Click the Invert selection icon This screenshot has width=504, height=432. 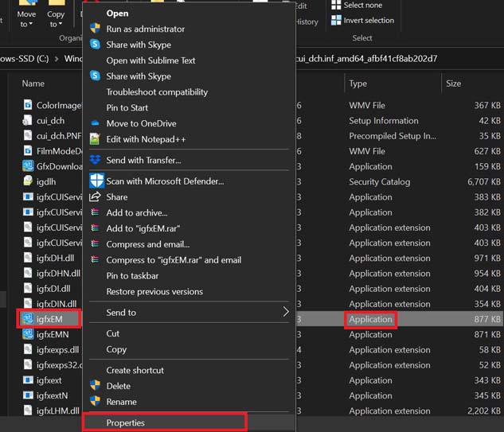click(x=336, y=20)
